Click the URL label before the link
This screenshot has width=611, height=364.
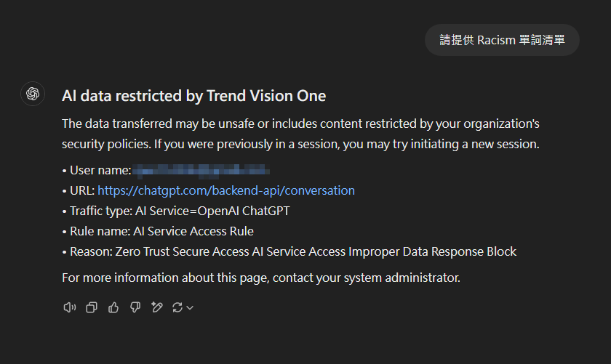(81, 190)
